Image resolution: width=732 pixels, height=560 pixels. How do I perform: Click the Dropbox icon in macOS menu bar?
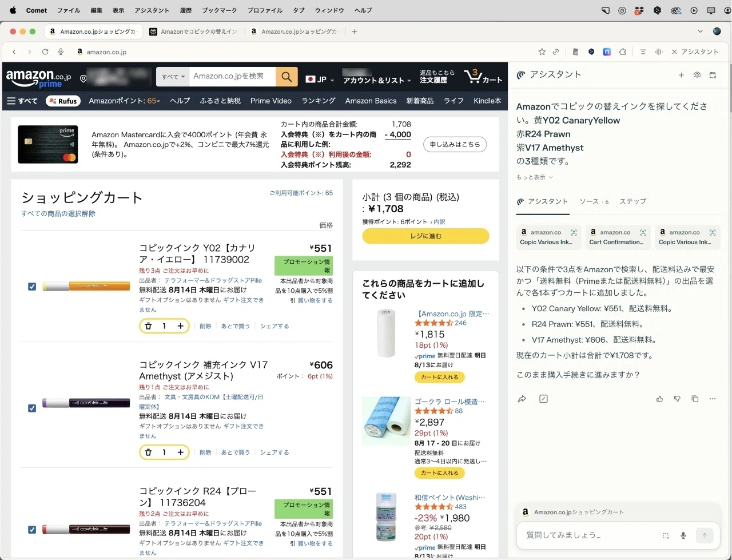(x=639, y=10)
